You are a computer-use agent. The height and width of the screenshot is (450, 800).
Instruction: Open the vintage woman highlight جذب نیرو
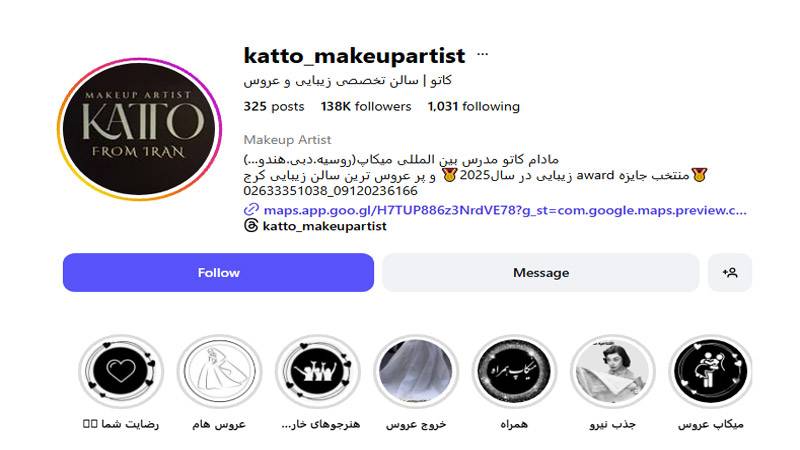click(x=612, y=371)
